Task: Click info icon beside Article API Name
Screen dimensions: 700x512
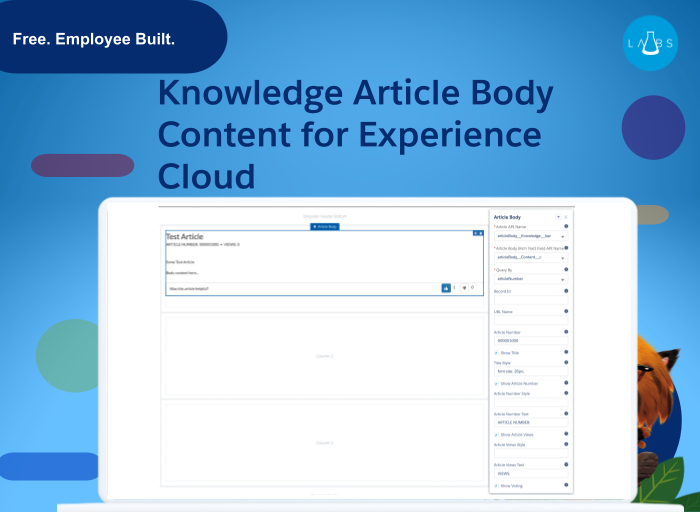Action: tap(567, 227)
